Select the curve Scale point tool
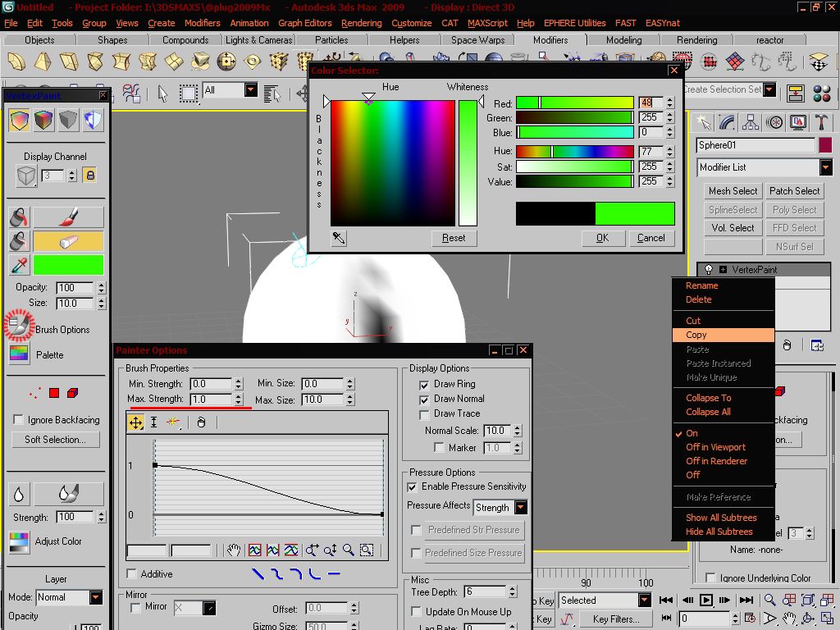This screenshot has width=840, height=630. tap(153, 422)
